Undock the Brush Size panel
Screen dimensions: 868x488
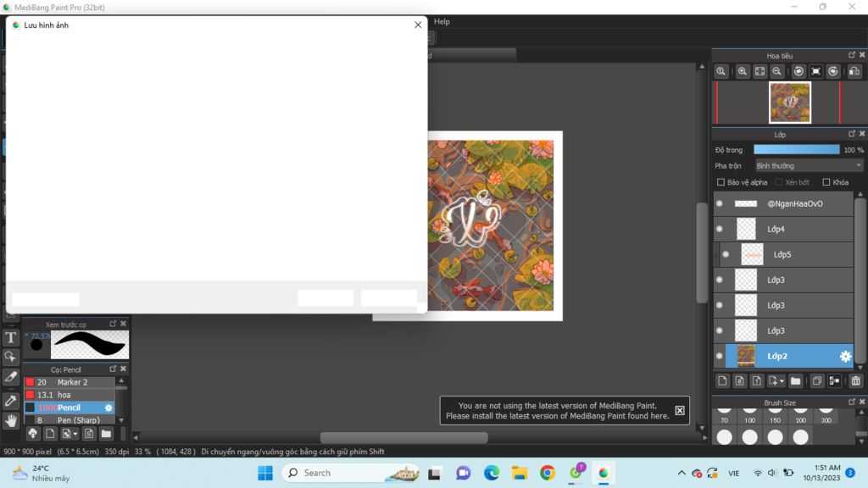tap(852, 402)
